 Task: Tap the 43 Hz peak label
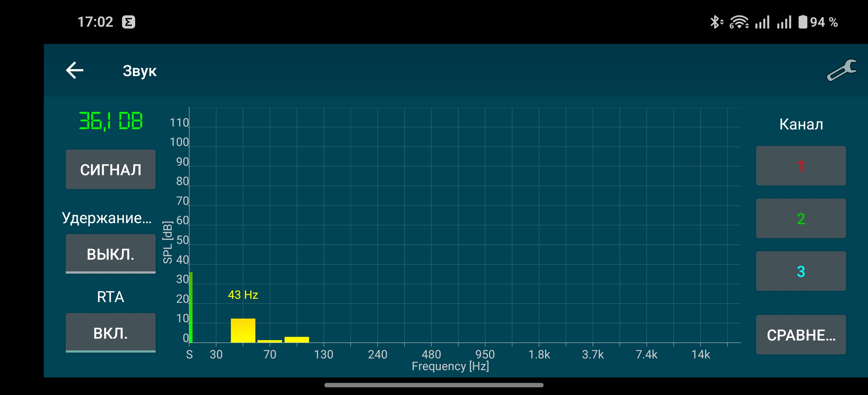(243, 295)
